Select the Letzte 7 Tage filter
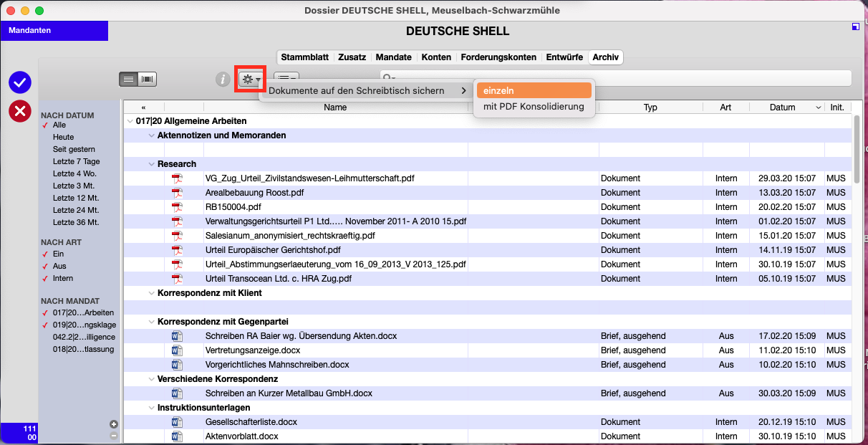 (77, 161)
